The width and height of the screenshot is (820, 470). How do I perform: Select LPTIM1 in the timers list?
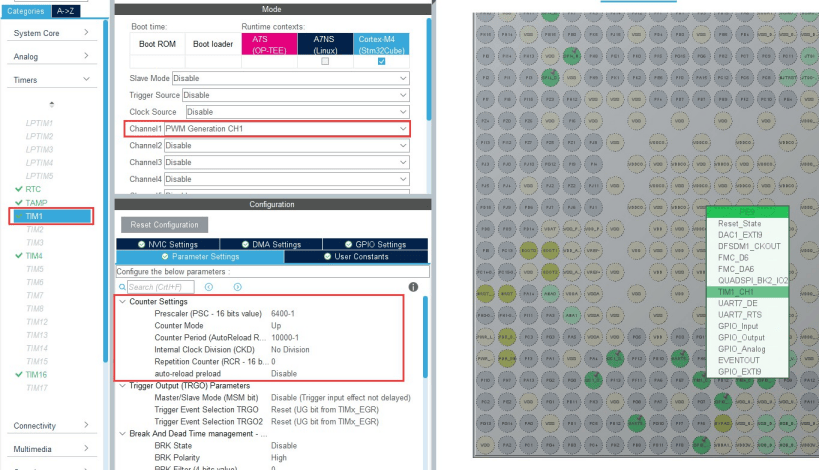(x=39, y=123)
